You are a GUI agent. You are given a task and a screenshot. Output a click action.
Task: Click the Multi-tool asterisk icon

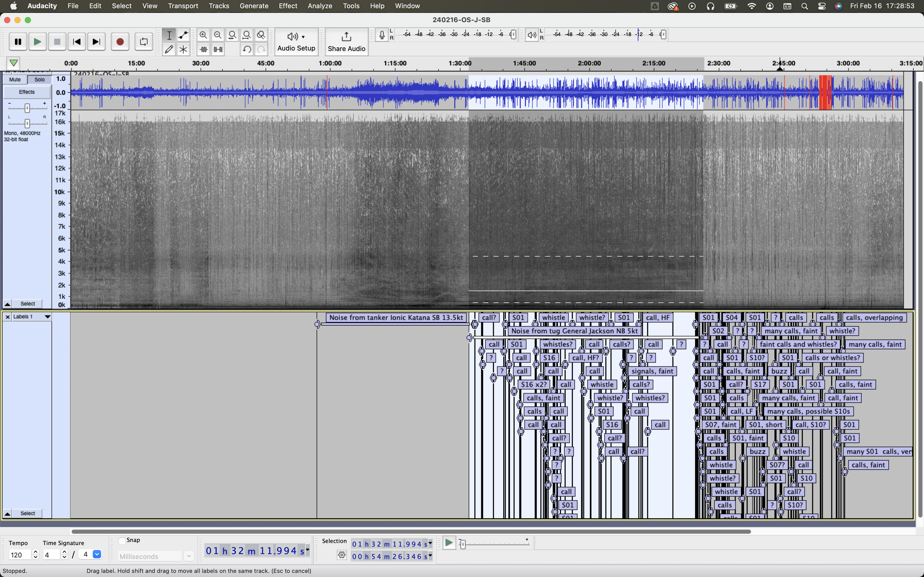[x=184, y=49]
